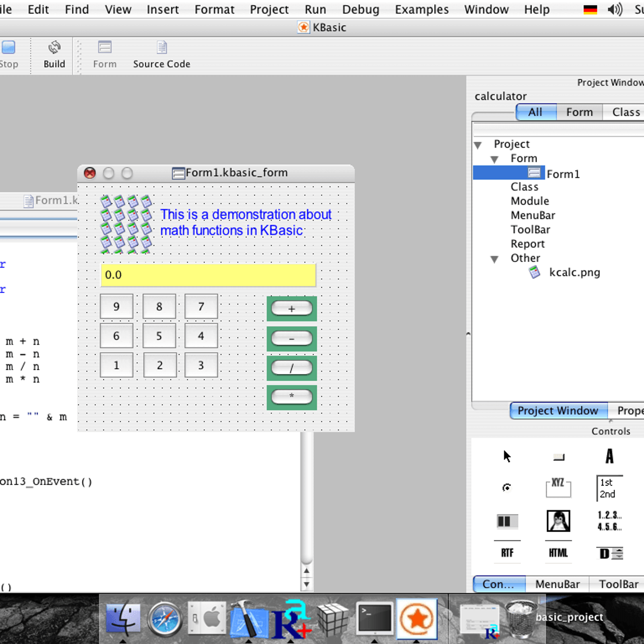Viewport: 644px width, 644px height.
Task: Click the Build toolbar icon
Action: click(54, 55)
